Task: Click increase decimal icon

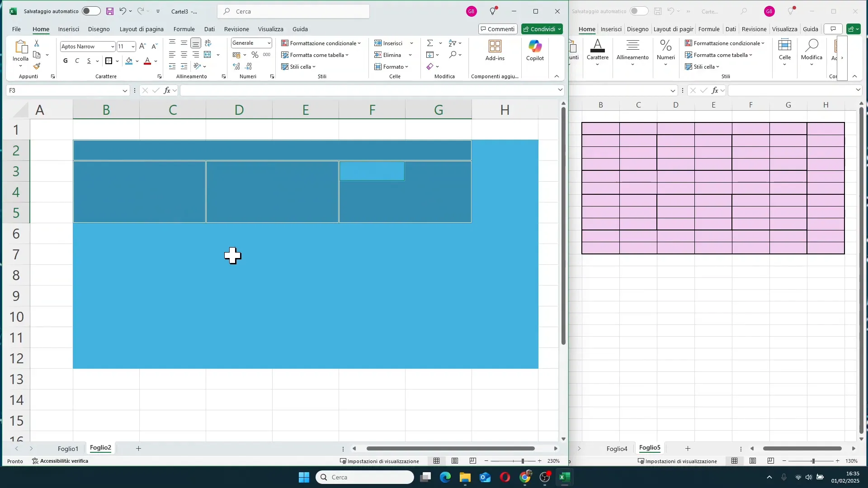Action: (236, 66)
